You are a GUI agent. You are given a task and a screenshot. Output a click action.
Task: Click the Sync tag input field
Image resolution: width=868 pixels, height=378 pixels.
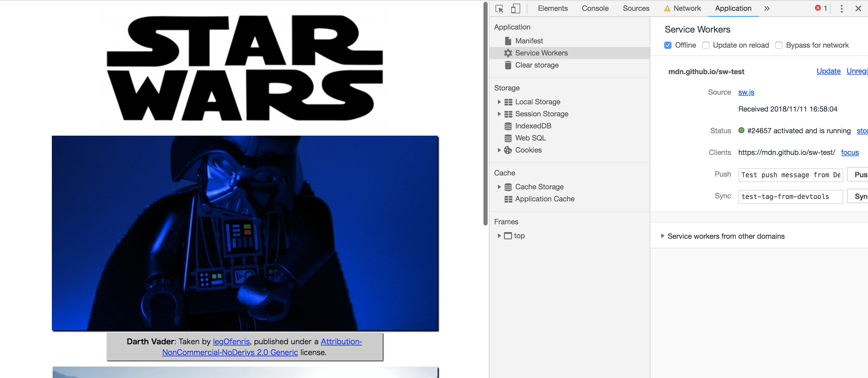point(790,197)
